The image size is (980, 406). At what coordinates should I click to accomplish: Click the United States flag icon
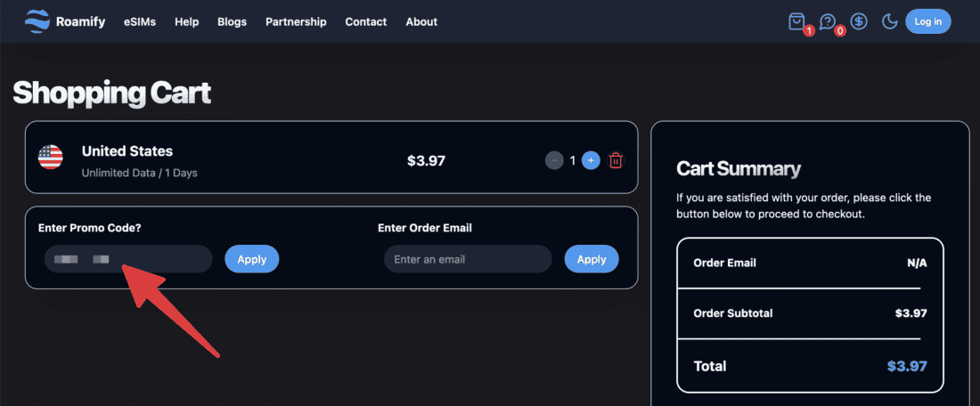click(51, 158)
